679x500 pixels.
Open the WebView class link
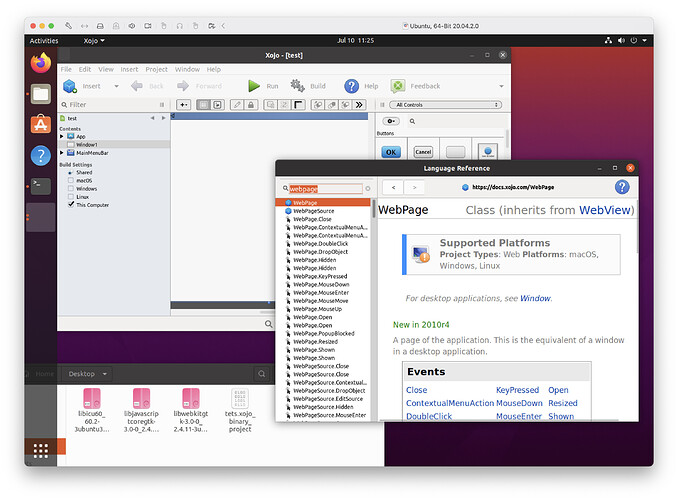pos(605,210)
